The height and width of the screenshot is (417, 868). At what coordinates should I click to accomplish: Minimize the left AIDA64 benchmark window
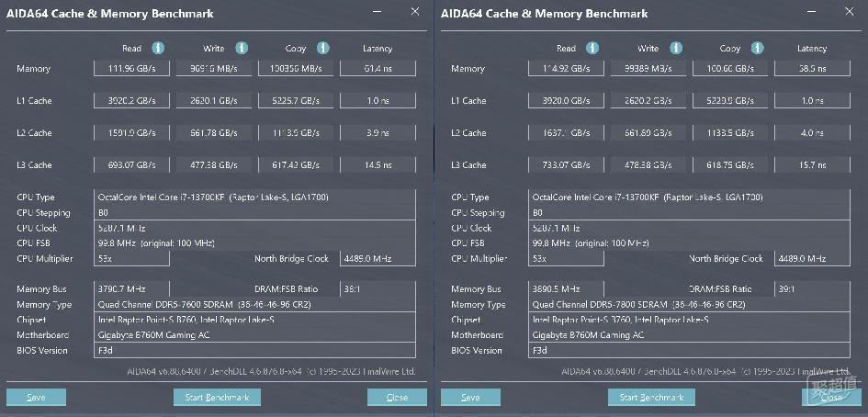377,11
